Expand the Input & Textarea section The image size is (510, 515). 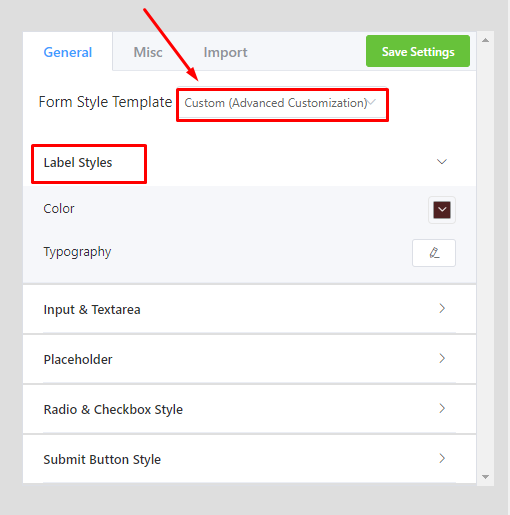(249, 309)
